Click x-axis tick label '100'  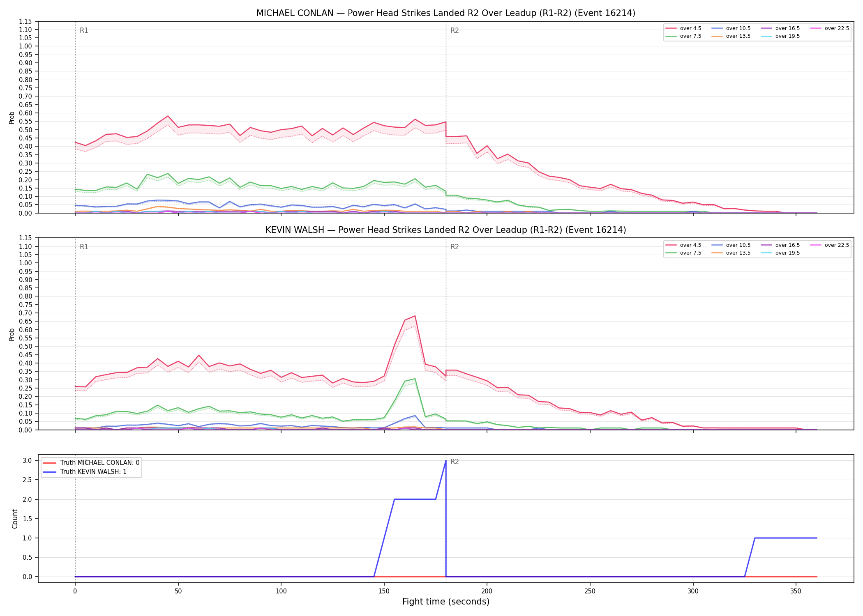tap(281, 591)
